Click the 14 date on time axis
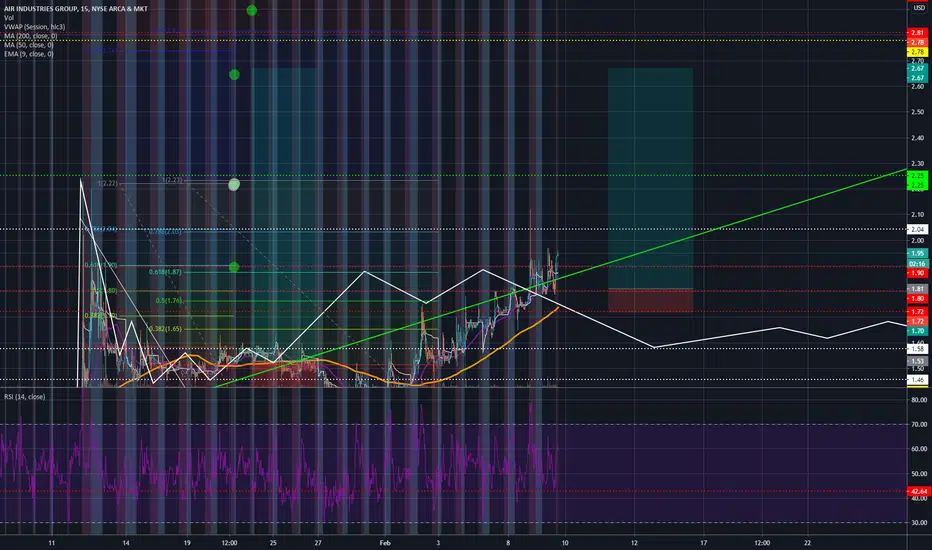 (x=126, y=543)
